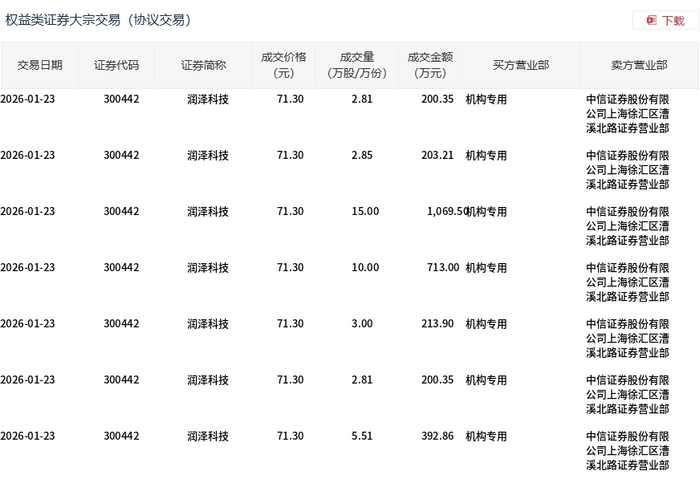Screen dimensions: 700x483
Task: Select the 成交量 value 2.85
Action: point(362,155)
